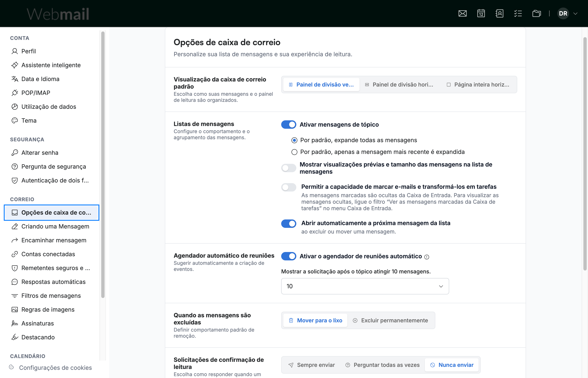The image size is (588, 378).
Task: Click the Autenticação de dois fatores shield icon
Action: pyautogui.click(x=15, y=180)
